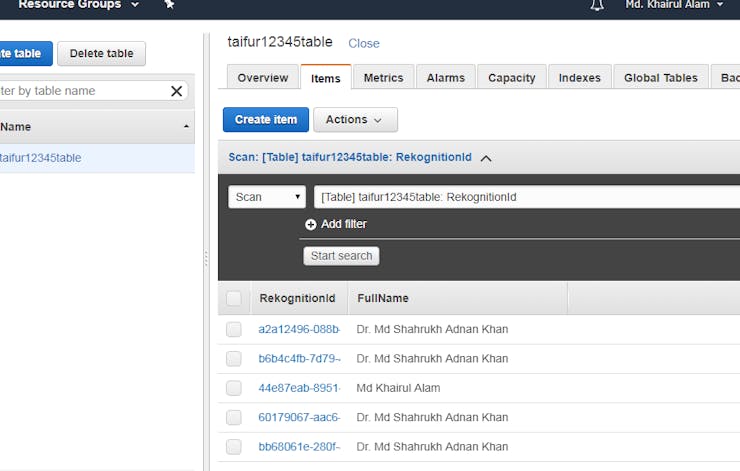Click the pin icon in top navigation
Image resolution: width=740 pixels, height=471 pixels.
coord(169,5)
